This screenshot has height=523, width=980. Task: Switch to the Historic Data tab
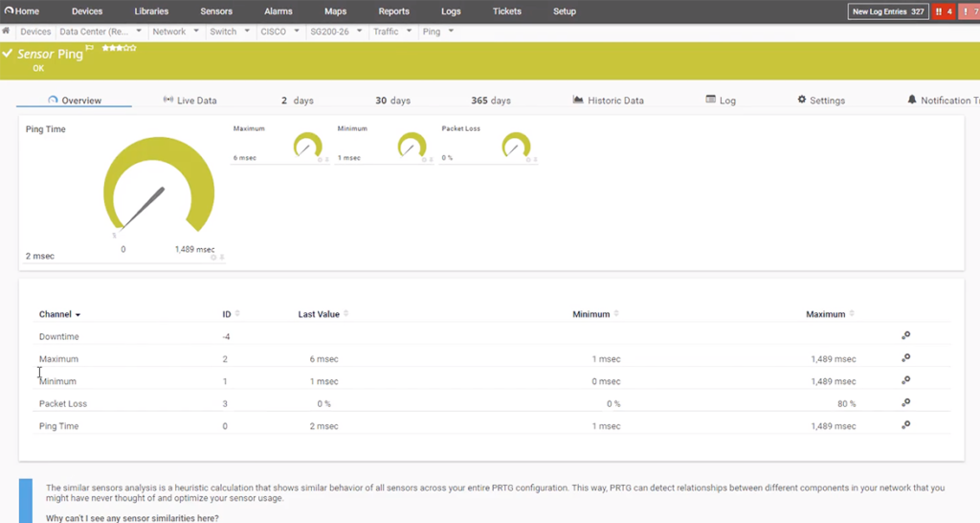coord(609,101)
